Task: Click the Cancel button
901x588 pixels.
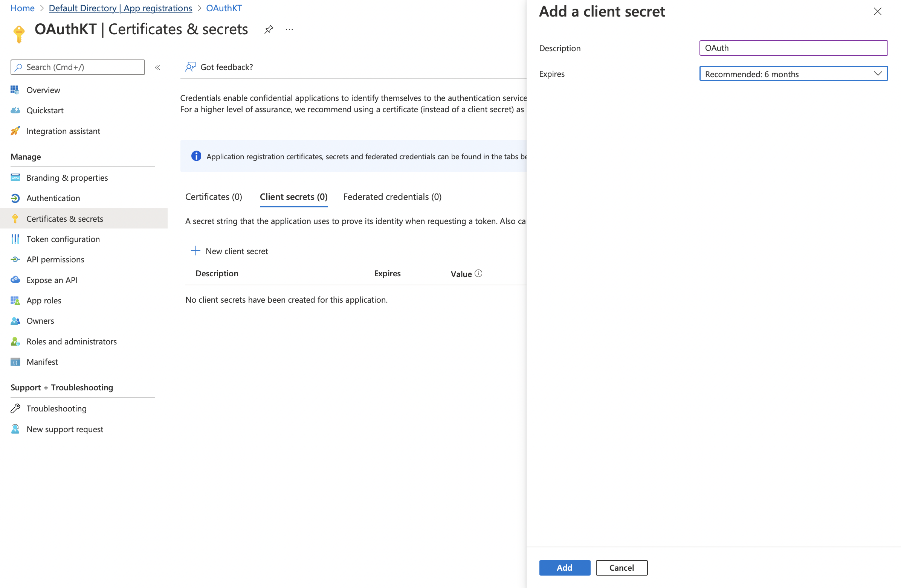Action: click(621, 567)
